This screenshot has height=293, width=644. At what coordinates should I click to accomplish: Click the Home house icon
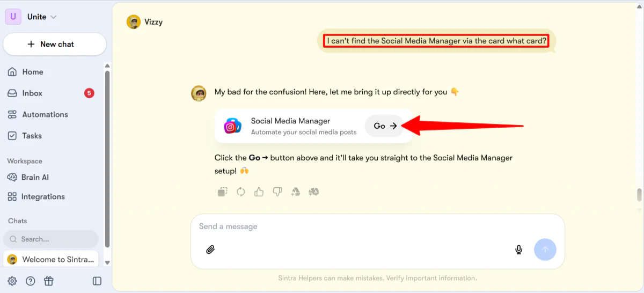(x=12, y=72)
